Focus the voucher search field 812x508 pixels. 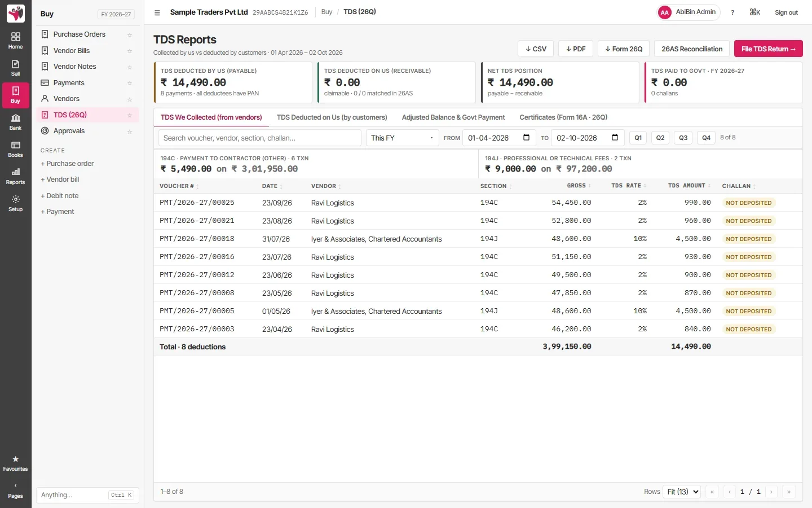(x=260, y=138)
